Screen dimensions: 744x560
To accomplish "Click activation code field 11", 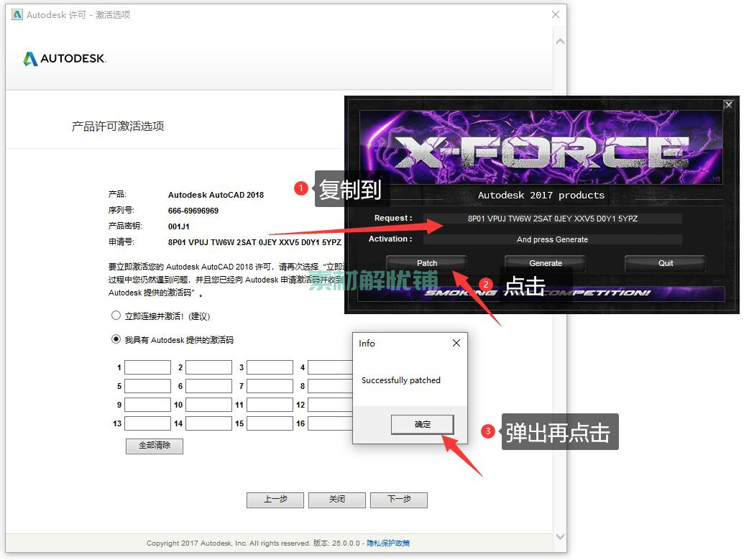I will coord(270,404).
